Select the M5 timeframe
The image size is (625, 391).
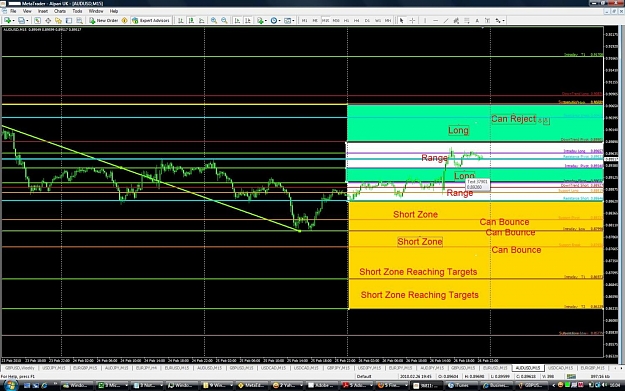pos(315,20)
